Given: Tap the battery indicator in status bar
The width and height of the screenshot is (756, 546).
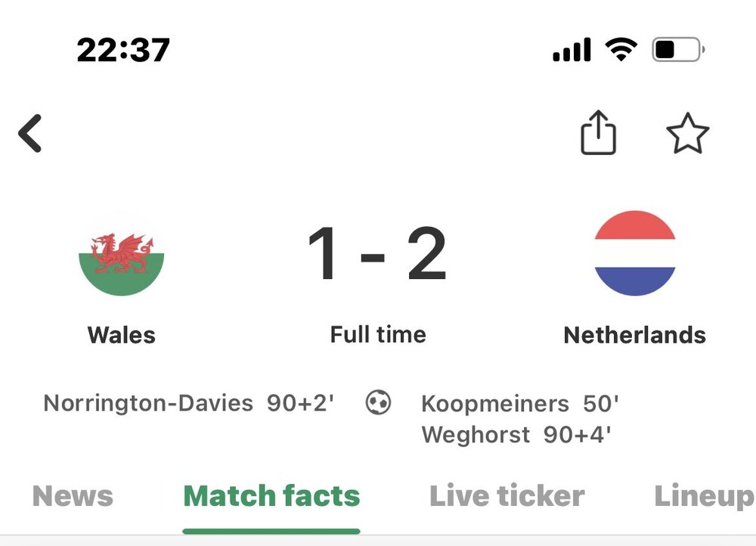Looking at the screenshot, I should tap(678, 49).
